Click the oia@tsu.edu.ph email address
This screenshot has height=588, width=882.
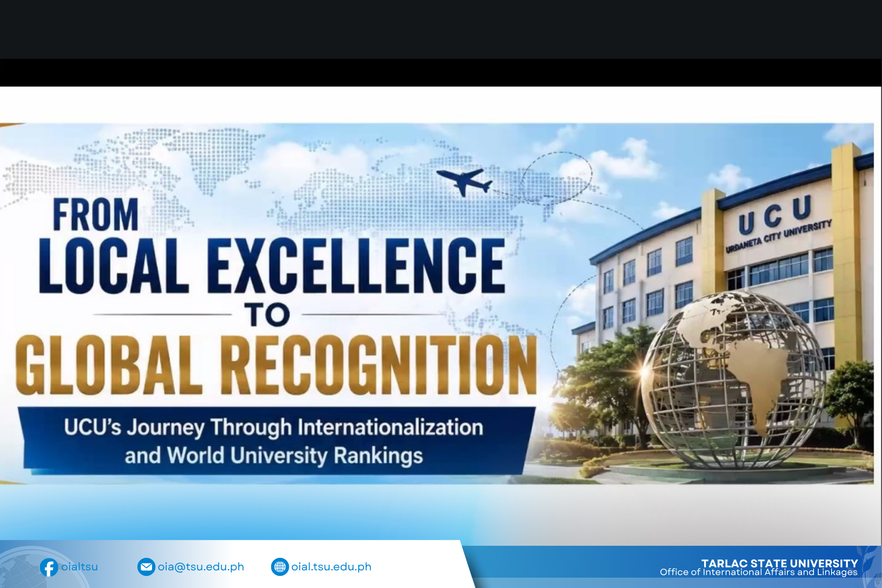[201, 567]
